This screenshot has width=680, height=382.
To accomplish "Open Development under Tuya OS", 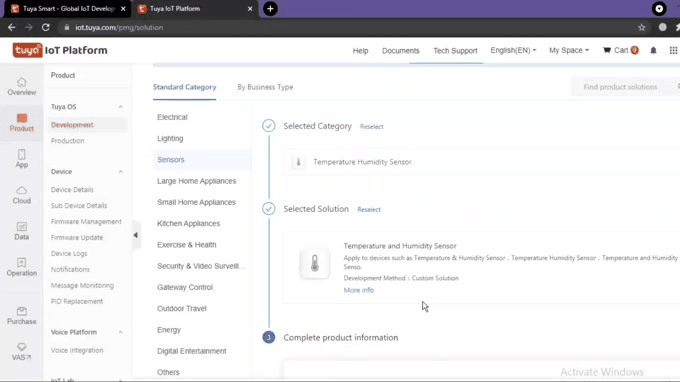I will tap(72, 125).
